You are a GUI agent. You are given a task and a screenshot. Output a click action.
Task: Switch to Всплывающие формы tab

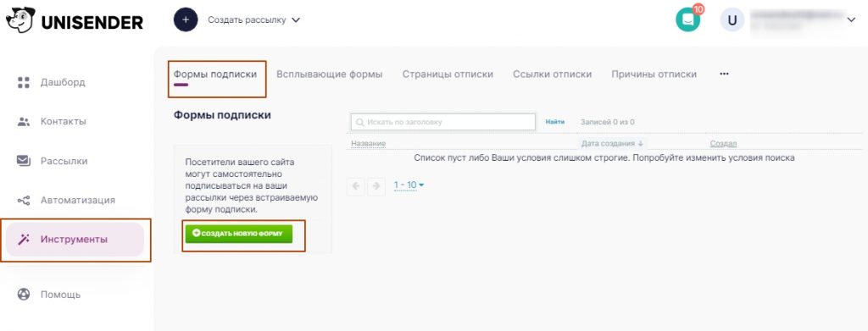click(330, 74)
